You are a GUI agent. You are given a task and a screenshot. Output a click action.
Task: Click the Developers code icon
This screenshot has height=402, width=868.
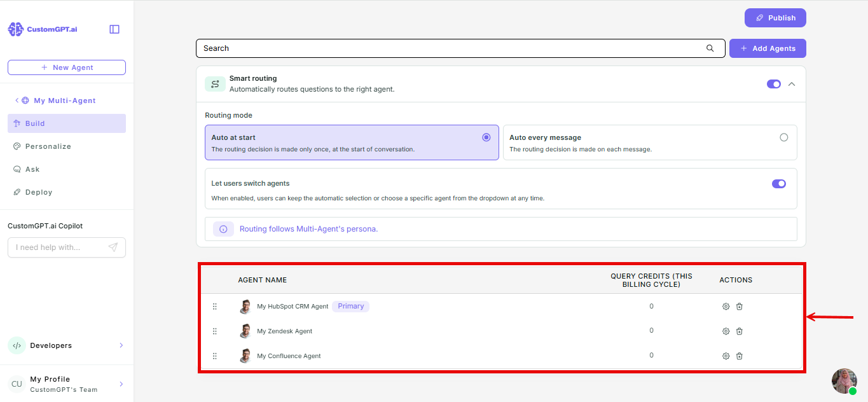pyautogui.click(x=17, y=345)
